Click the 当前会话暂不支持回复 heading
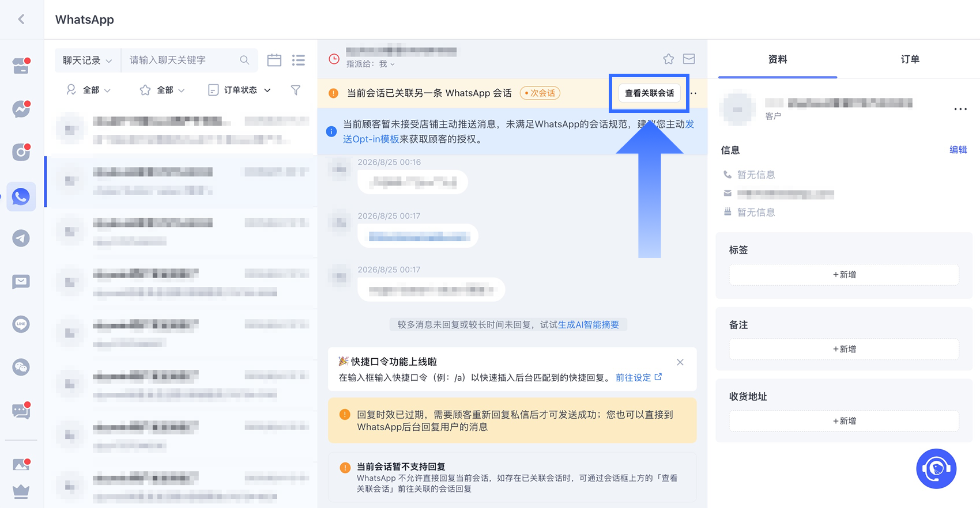The image size is (980, 508). pos(401,467)
